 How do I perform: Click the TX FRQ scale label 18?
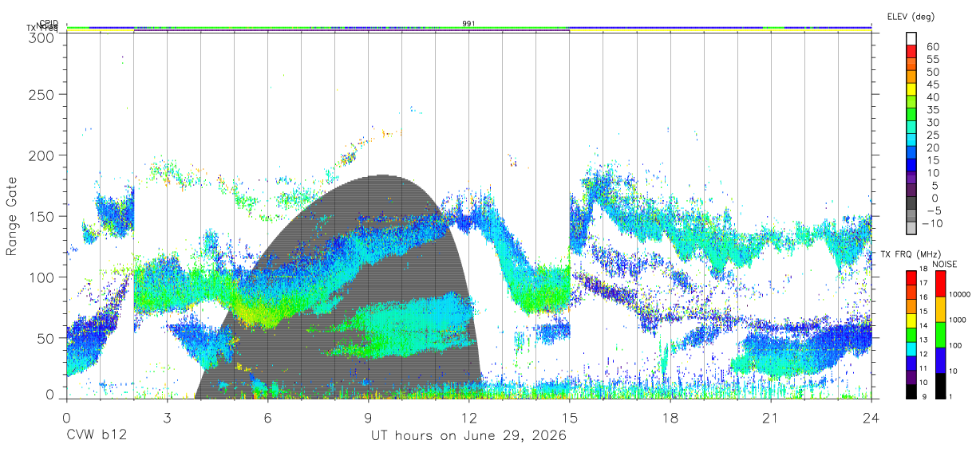[x=923, y=268]
